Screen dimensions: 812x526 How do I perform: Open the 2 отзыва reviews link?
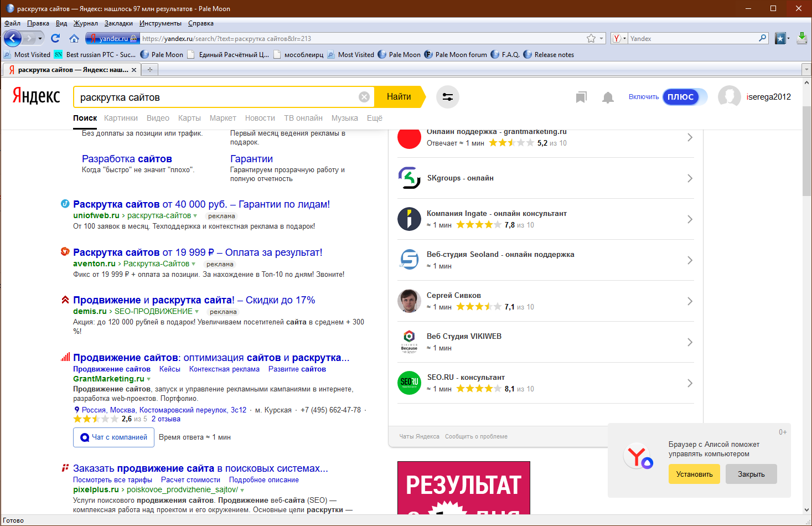tap(166, 419)
